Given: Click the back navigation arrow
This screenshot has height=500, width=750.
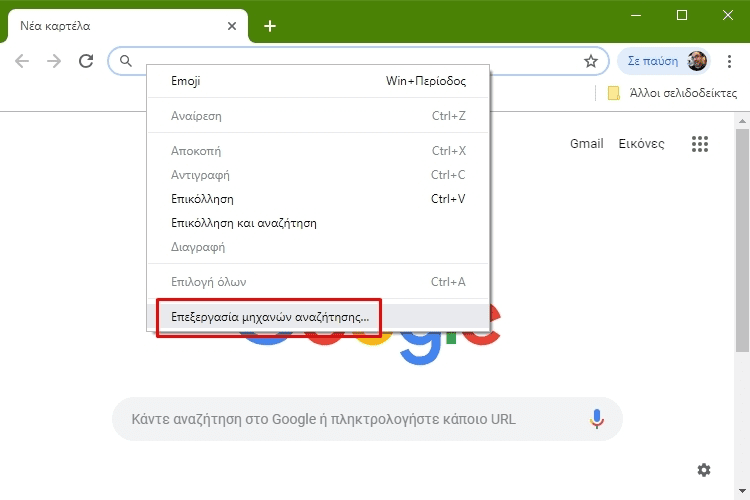Looking at the screenshot, I should click(22, 61).
